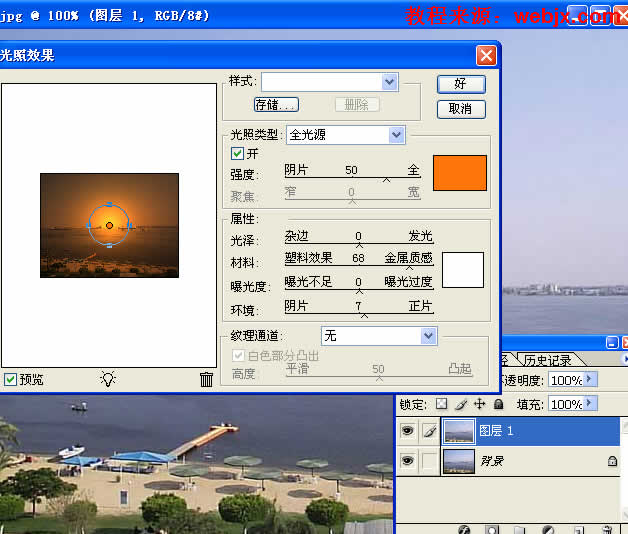
Task: Click the 不透明度 100% input field
Action: (566, 379)
